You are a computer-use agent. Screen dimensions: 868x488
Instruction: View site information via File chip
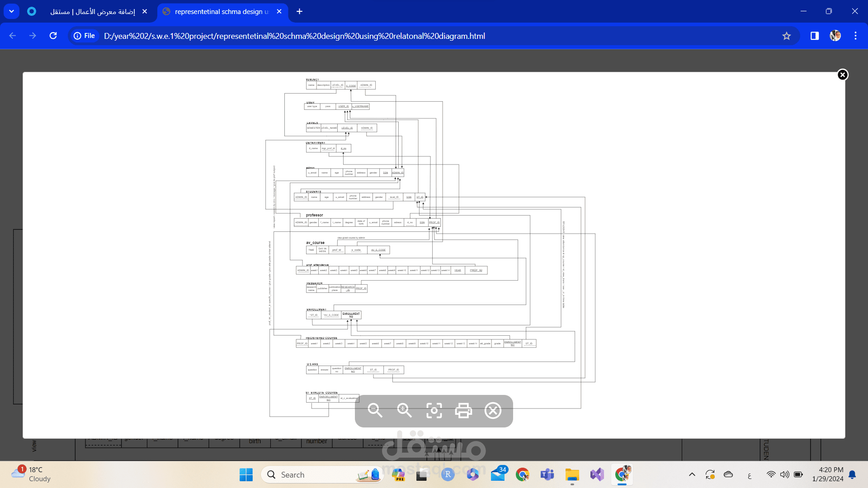click(85, 36)
